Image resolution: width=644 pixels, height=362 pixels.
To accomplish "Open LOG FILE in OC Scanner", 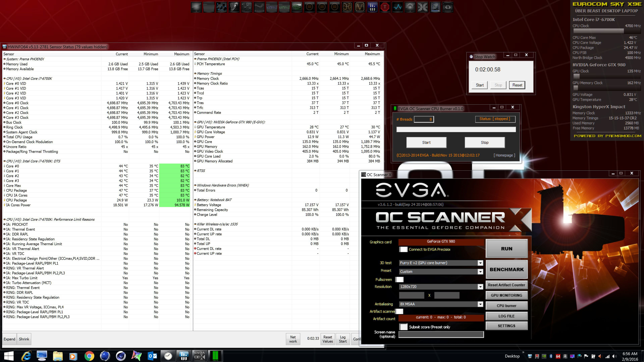I will (x=506, y=316).
